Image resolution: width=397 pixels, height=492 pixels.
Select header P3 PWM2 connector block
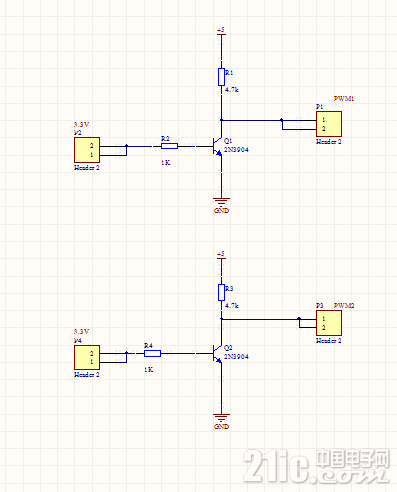coord(329,323)
